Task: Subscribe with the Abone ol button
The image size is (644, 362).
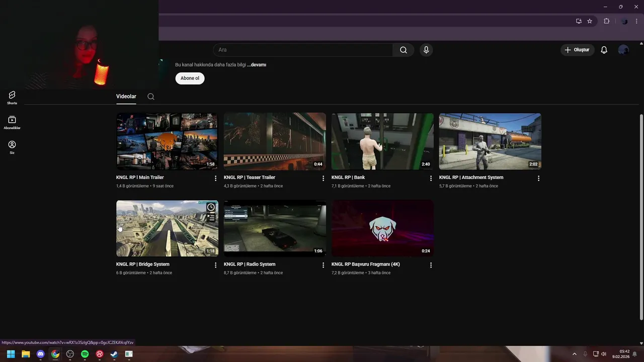Action: pyautogui.click(x=190, y=78)
